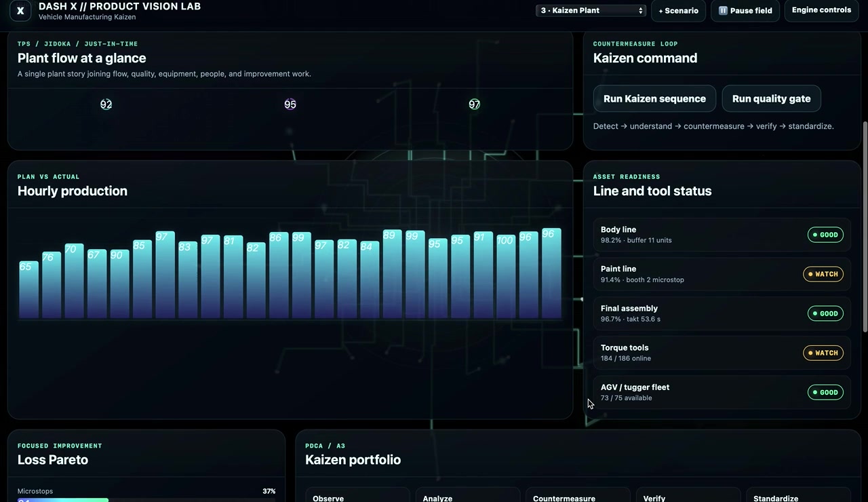Click AGV / tugger fleet GOOD badge
This screenshot has width=868, height=502.
[825, 392]
